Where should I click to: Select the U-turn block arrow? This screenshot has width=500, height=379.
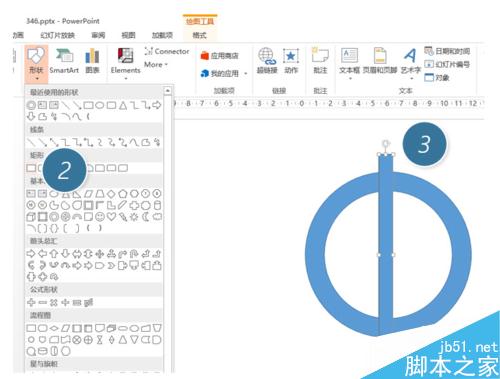click(134, 254)
